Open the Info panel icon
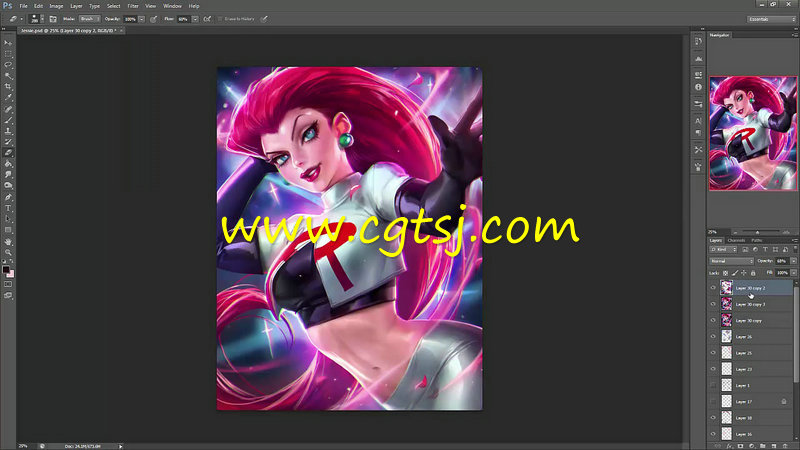800x450 pixels. (698, 87)
